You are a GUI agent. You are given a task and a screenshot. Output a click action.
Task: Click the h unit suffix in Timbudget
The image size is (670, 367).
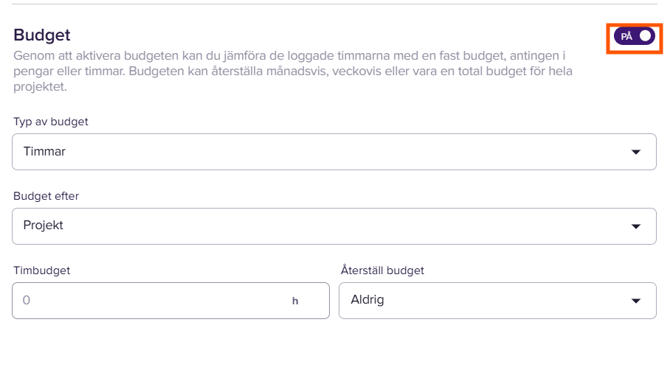click(295, 301)
